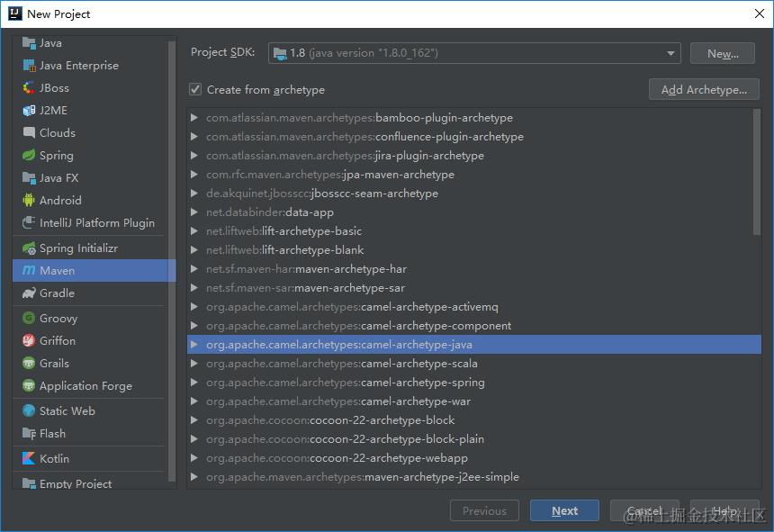The width and height of the screenshot is (774, 532).
Task: Expand jbosscc-seam-archetype node
Action: 194,193
